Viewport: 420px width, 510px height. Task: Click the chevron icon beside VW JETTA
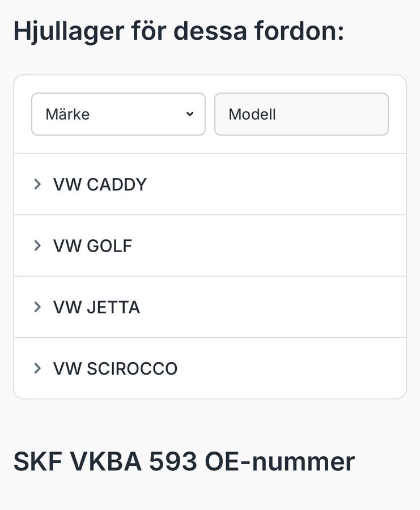tap(37, 307)
